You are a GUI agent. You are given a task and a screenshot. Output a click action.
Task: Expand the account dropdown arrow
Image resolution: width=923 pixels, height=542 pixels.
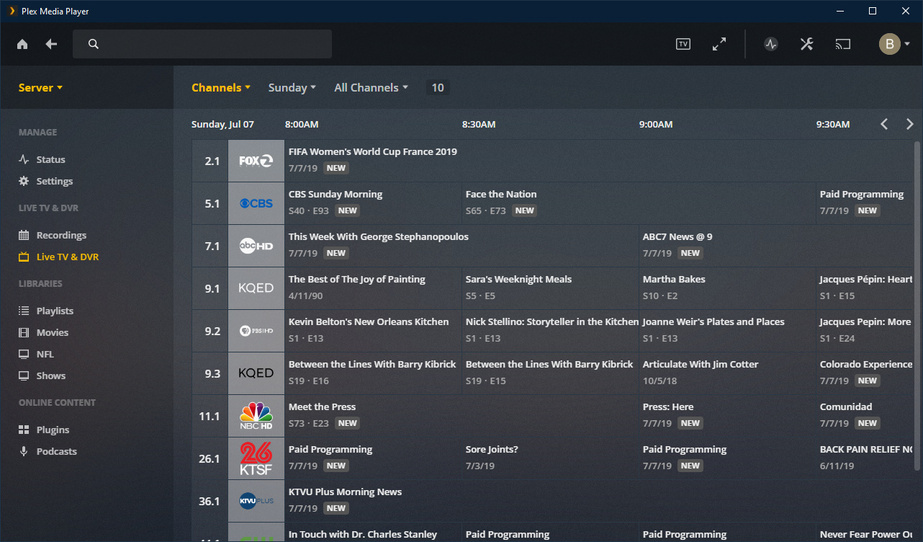tap(907, 44)
